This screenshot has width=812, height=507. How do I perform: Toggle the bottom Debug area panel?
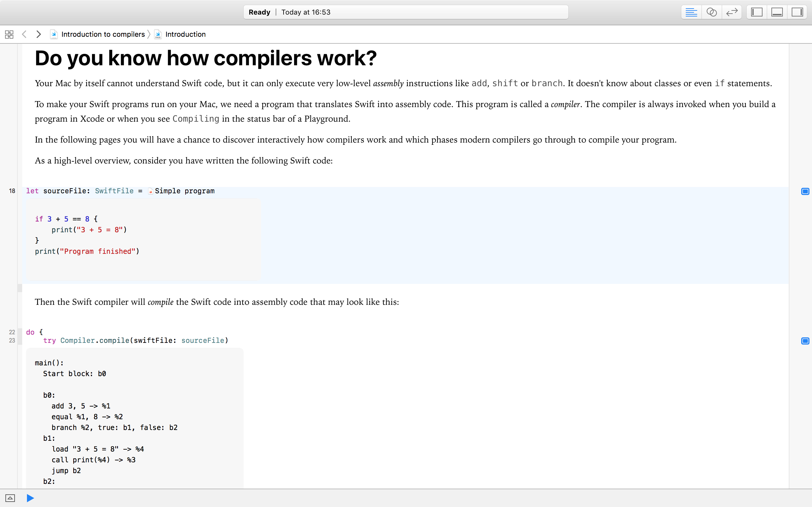coord(777,12)
